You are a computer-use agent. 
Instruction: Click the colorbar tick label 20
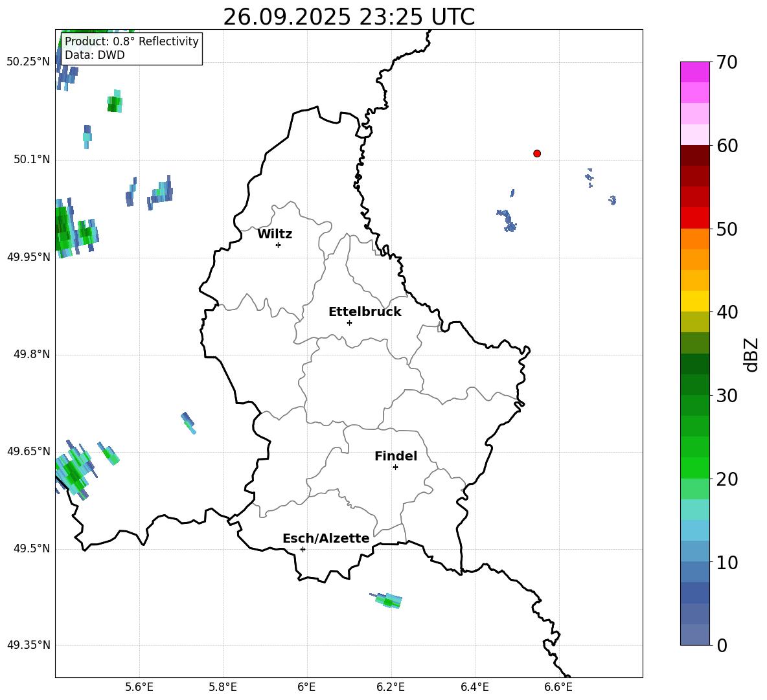coord(727,479)
